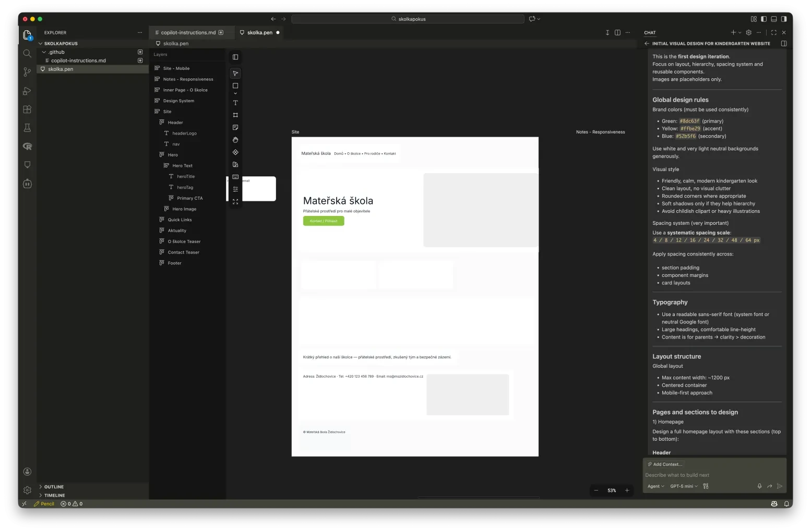This screenshot has height=532, width=811.
Task: Select the Hand pan tool
Action: 235,140
